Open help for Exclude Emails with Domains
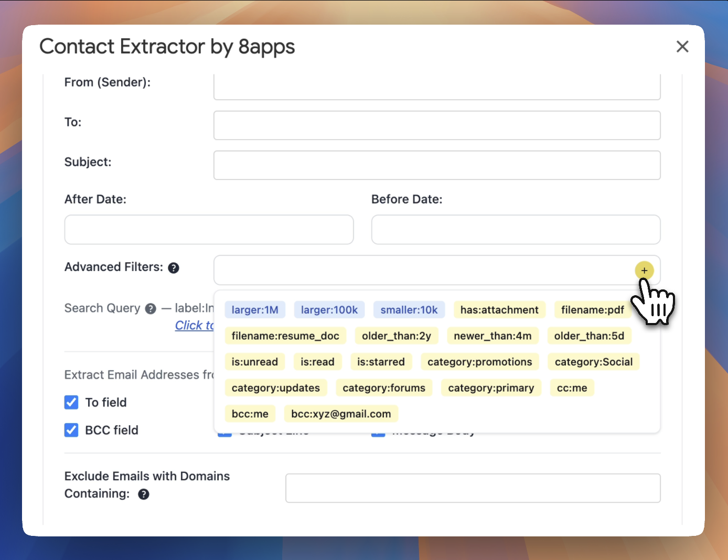728x560 pixels. click(x=144, y=494)
